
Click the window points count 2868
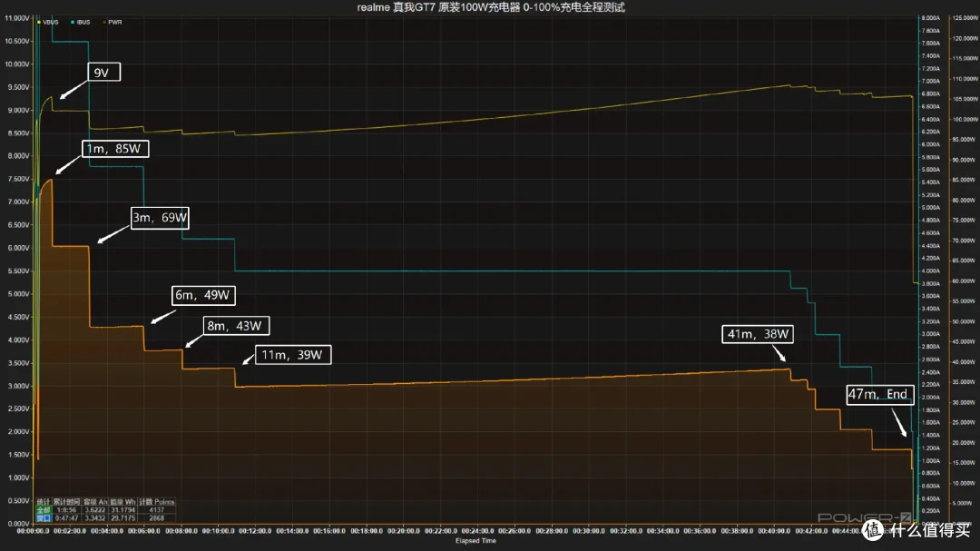click(x=157, y=518)
